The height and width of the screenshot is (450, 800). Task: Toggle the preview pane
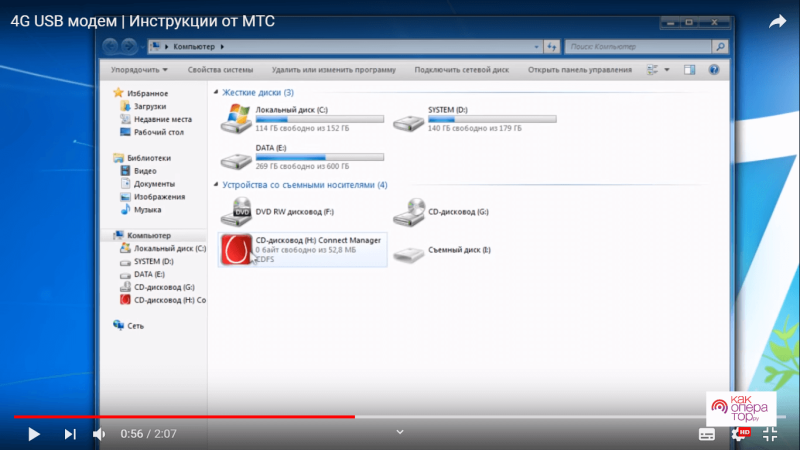point(689,70)
